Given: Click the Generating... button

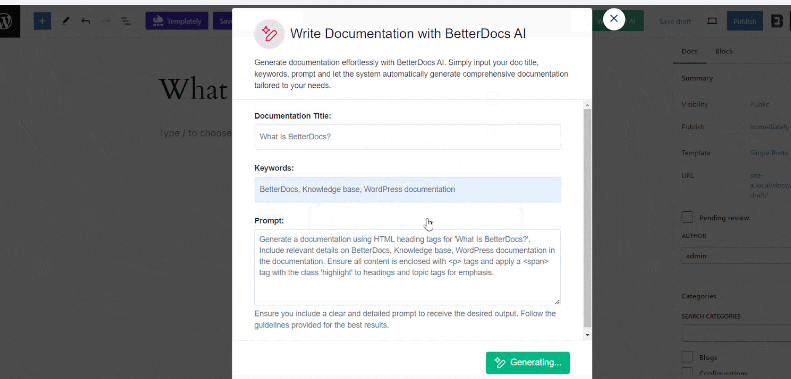Looking at the screenshot, I should tap(528, 362).
